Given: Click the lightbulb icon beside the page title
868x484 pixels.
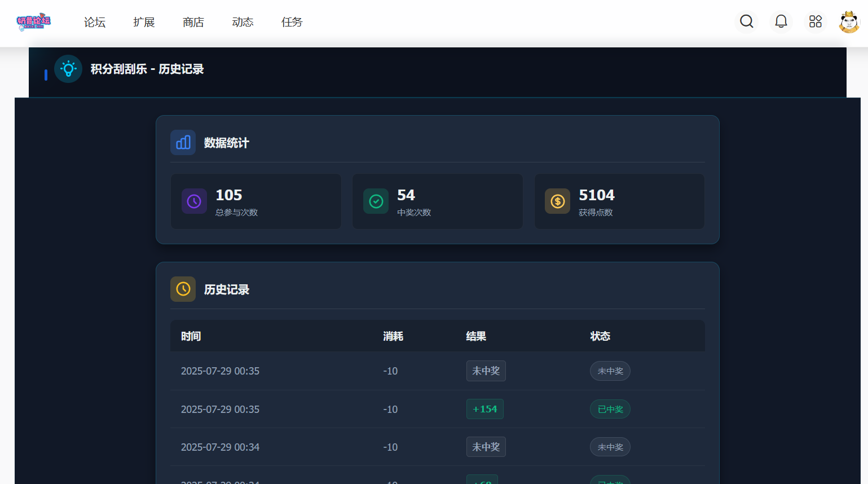Looking at the screenshot, I should [68, 69].
